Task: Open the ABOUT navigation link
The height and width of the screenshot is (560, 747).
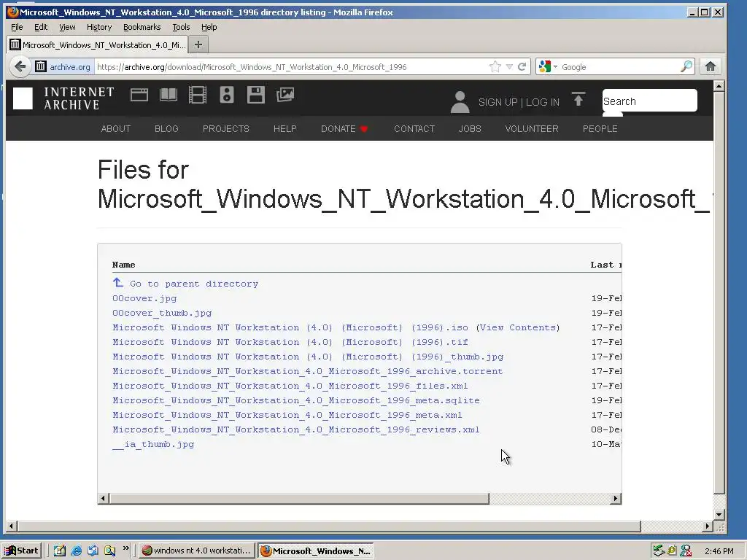Action: point(116,128)
